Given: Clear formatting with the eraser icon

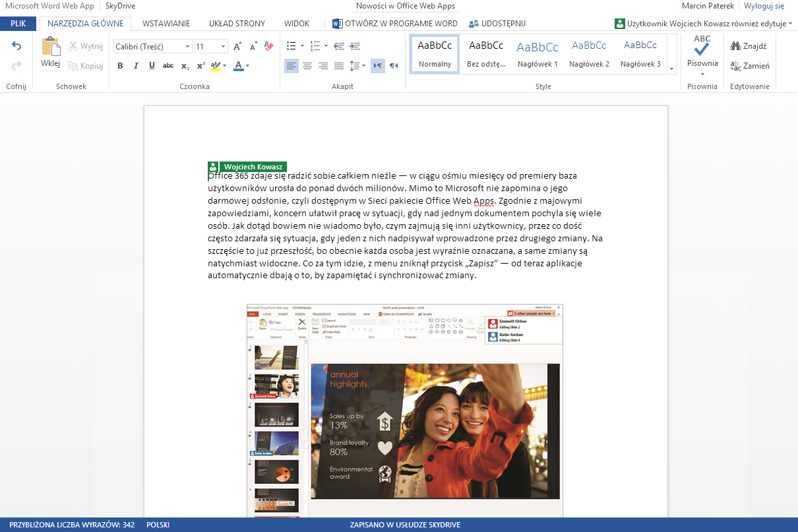Looking at the screenshot, I should pyautogui.click(x=268, y=46).
